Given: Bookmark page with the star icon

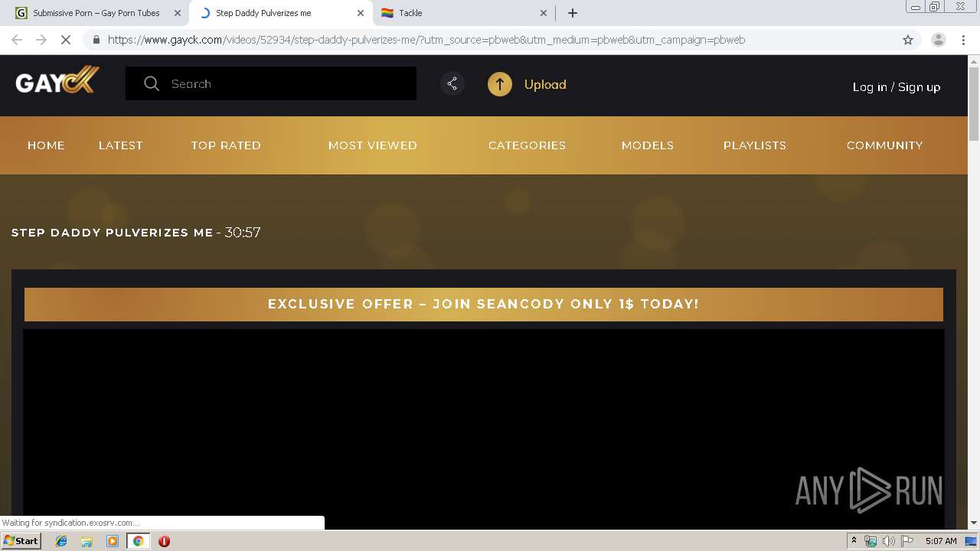Looking at the screenshot, I should pyautogui.click(x=908, y=40).
